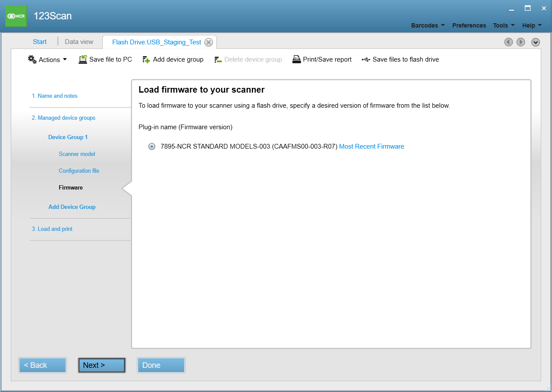
Task: Go to next tab with right arrow
Action: point(521,42)
